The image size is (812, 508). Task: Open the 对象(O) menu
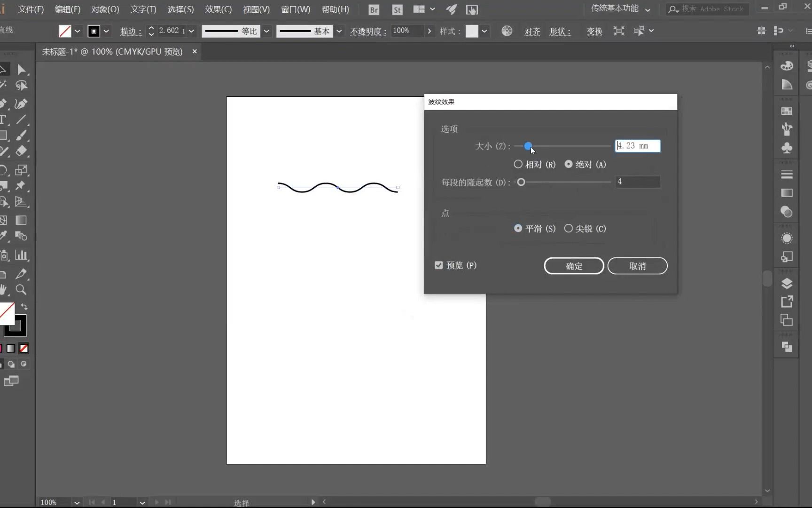[105, 9]
